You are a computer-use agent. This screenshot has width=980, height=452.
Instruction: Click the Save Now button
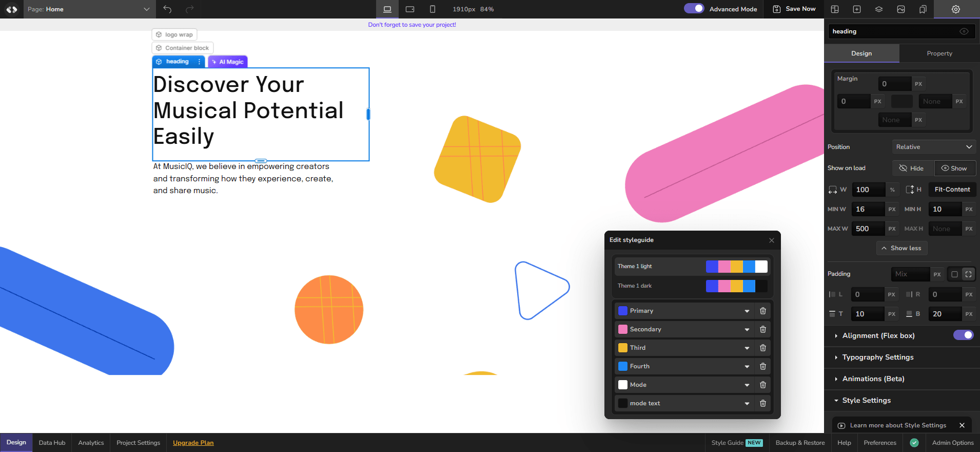(x=794, y=9)
